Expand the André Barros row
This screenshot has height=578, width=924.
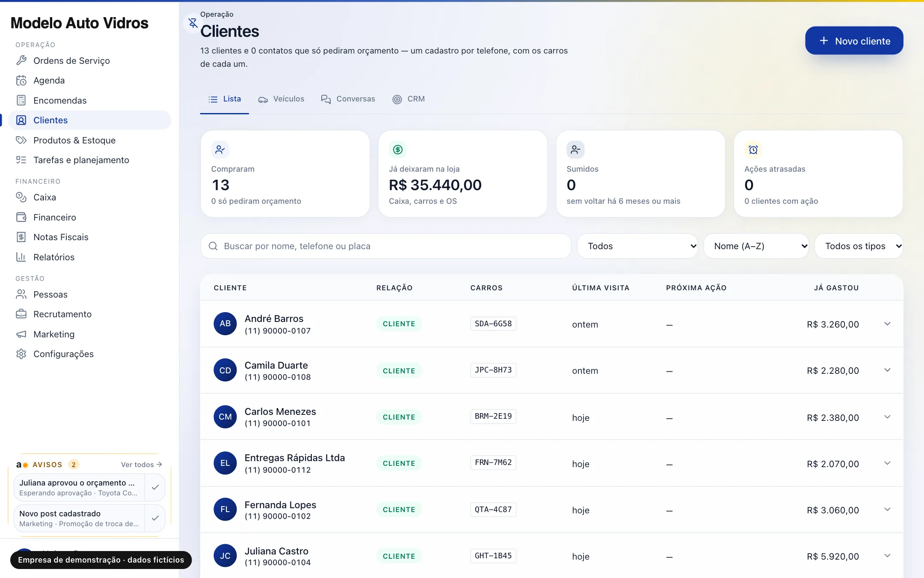coord(887,324)
